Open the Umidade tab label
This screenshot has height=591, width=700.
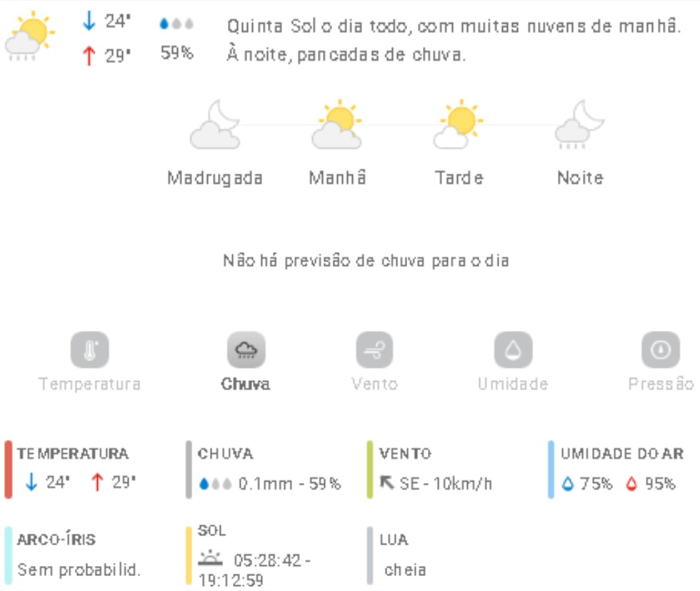click(513, 384)
